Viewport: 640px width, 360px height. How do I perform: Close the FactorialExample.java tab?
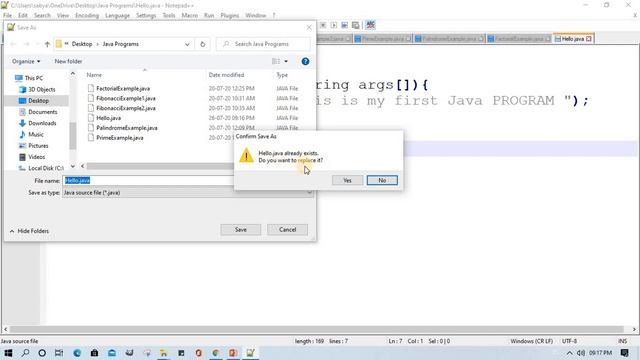pos(548,39)
